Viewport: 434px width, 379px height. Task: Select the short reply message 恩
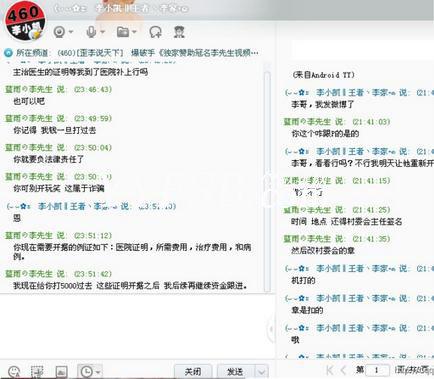pos(17,218)
